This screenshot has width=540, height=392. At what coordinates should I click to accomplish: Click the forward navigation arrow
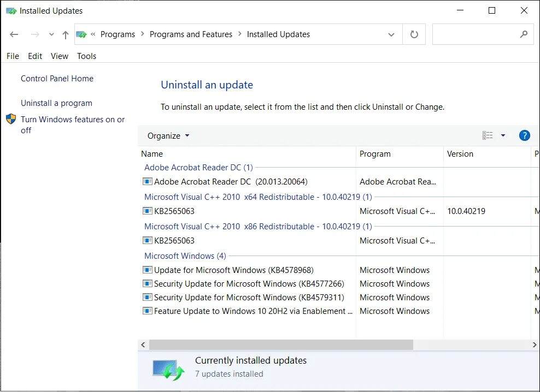35,34
